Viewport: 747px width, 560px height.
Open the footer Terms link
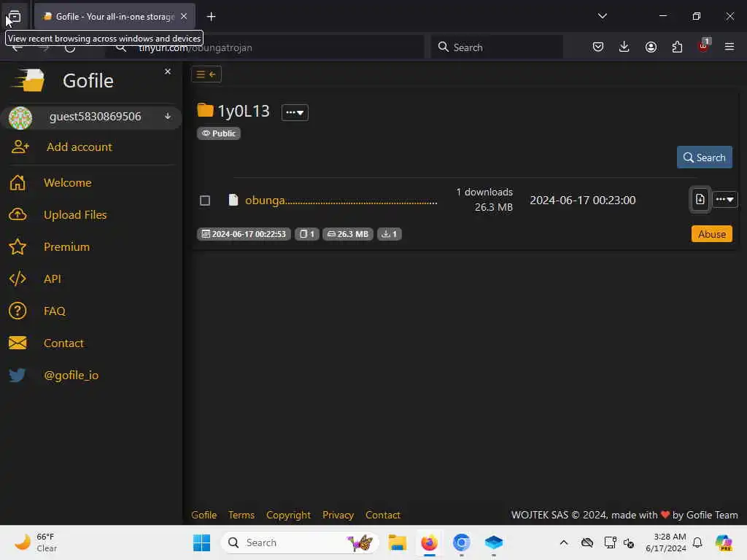241,516
